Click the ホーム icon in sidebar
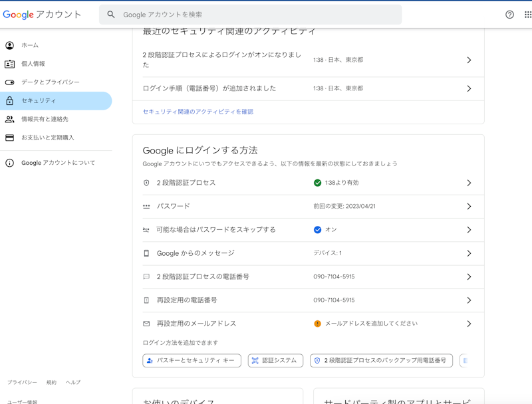Viewport: 532px width, 404px height. (x=9, y=45)
